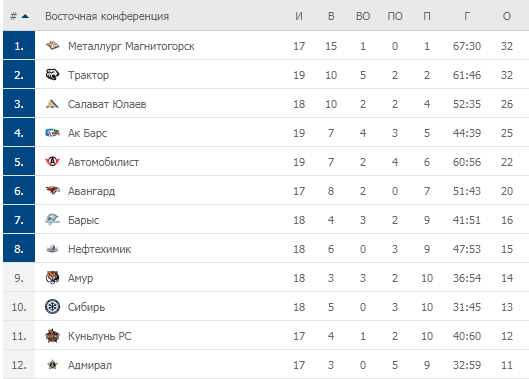Image resolution: width=529 pixels, height=379 pixels.
Task: Open the Авангард team name link
Action: tap(91, 191)
